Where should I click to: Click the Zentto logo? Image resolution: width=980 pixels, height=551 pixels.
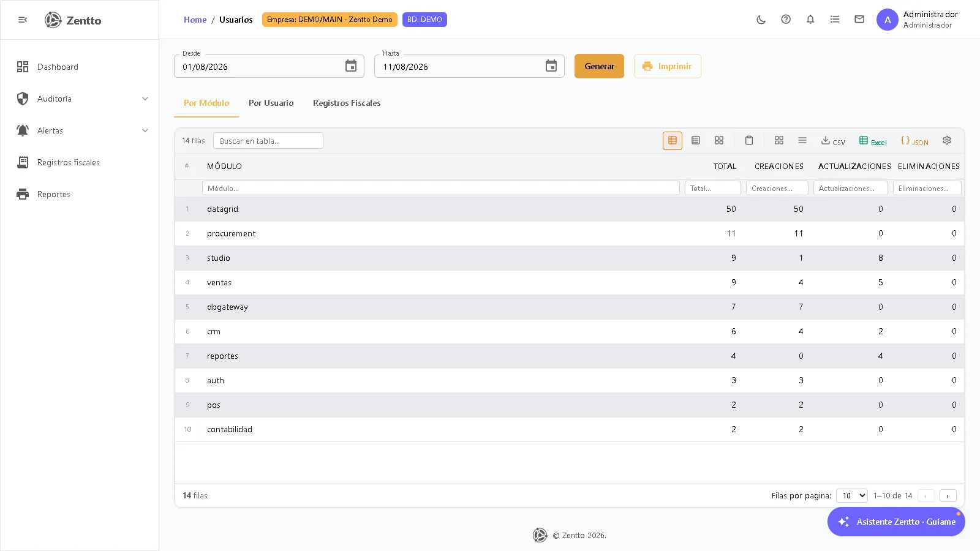73,20
